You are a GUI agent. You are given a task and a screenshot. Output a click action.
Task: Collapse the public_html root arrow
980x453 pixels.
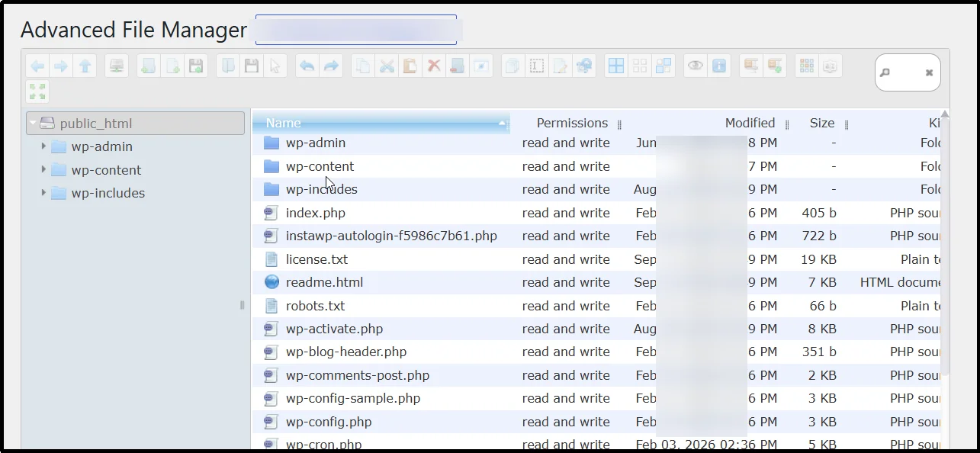pos(33,124)
